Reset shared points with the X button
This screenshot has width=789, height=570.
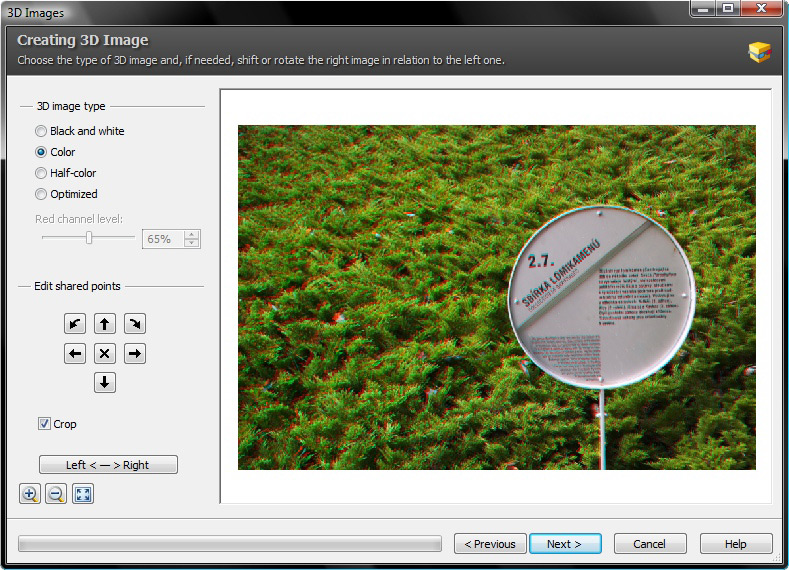[x=105, y=353]
